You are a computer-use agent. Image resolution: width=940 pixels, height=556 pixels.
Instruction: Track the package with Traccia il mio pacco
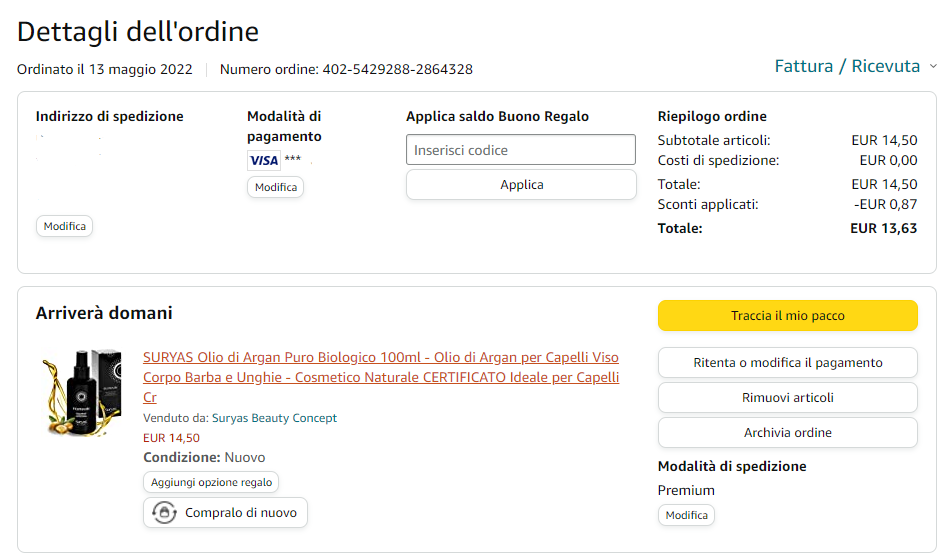[787, 316]
